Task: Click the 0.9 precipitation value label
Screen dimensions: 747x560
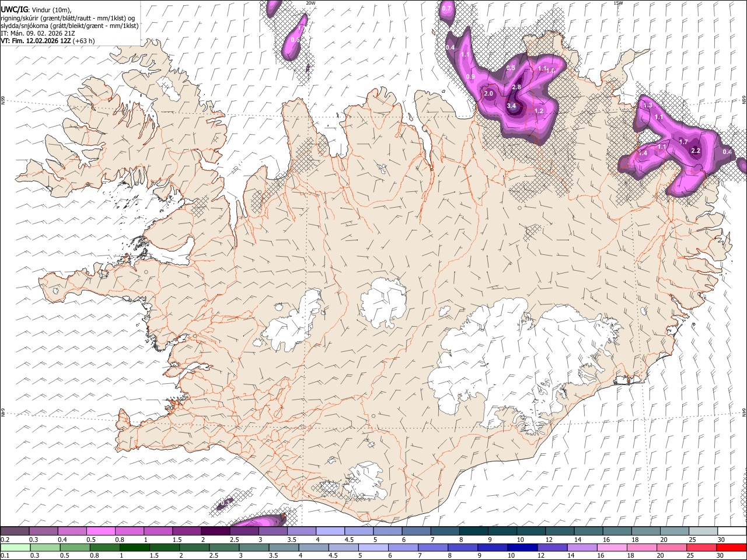Action: click(x=471, y=77)
